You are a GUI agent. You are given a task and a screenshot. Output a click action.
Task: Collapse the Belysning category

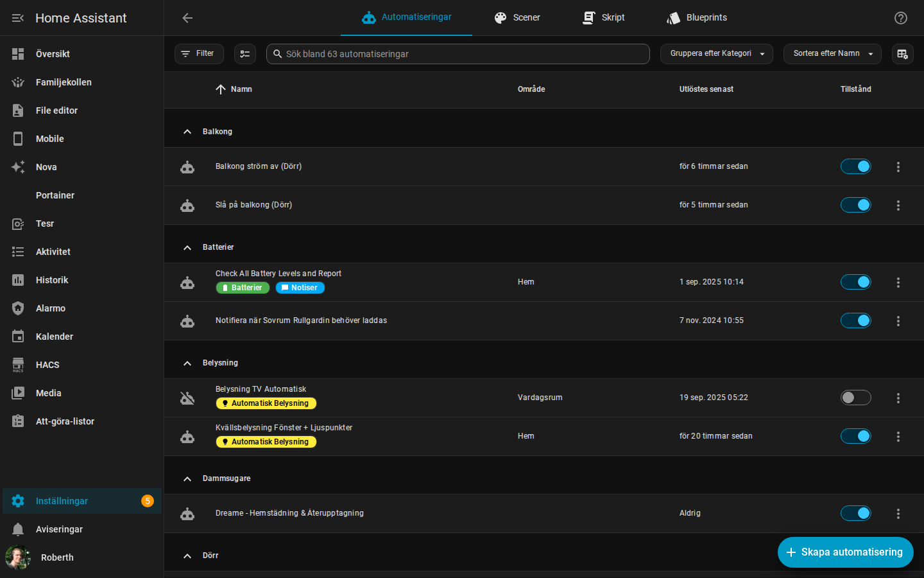pyautogui.click(x=187, y=363)
